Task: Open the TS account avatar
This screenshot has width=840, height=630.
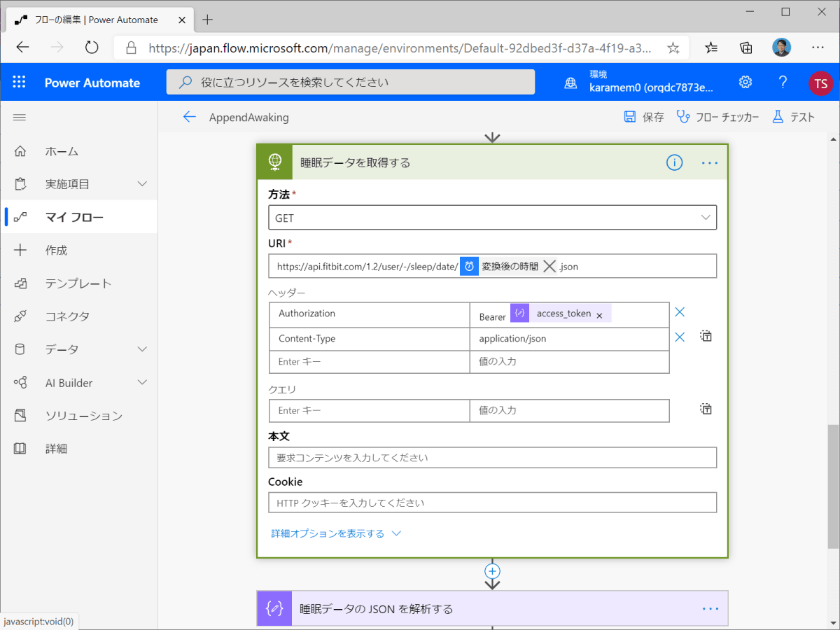Action: 820,83
